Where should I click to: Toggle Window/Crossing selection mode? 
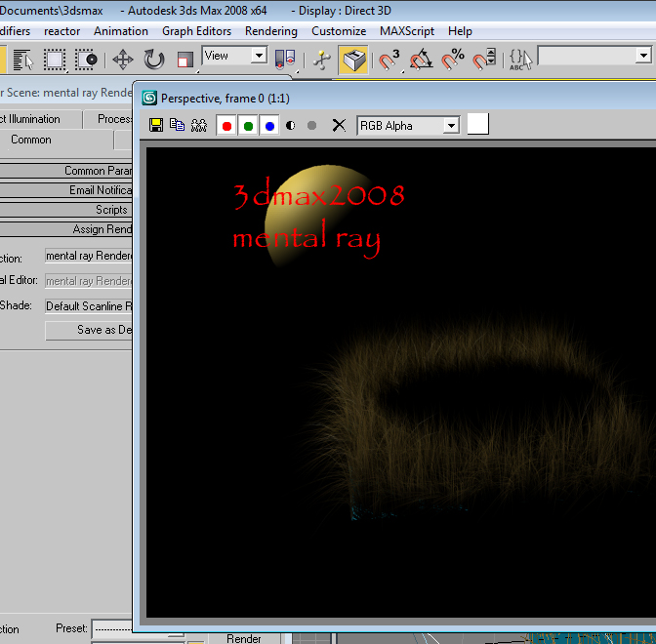(x=86, y=60)
